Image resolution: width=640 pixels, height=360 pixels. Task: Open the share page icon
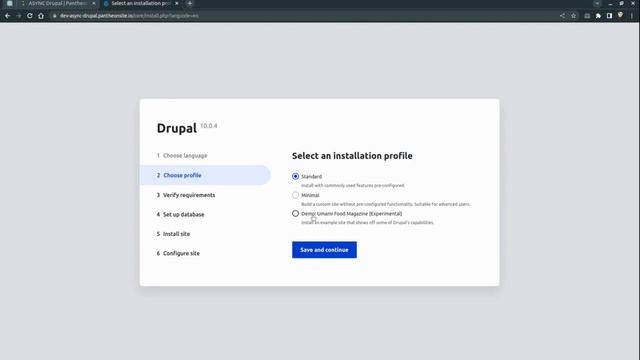562,16
